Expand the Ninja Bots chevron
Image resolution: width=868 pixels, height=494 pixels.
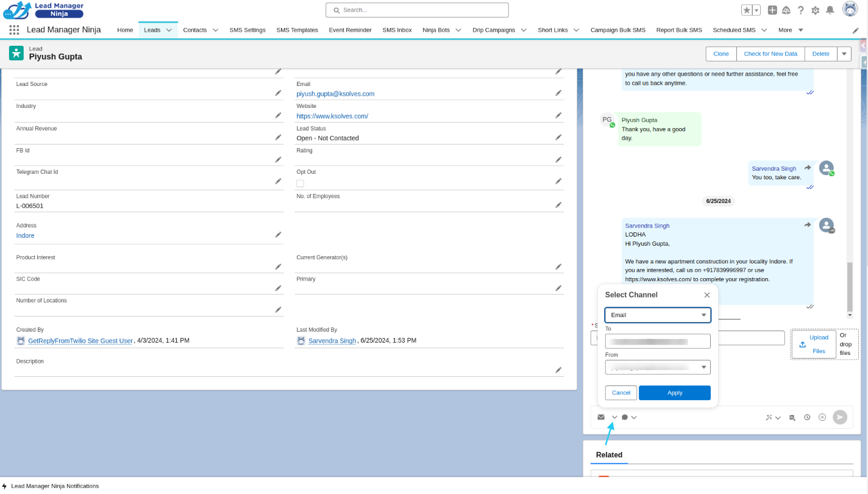point(458,30)
